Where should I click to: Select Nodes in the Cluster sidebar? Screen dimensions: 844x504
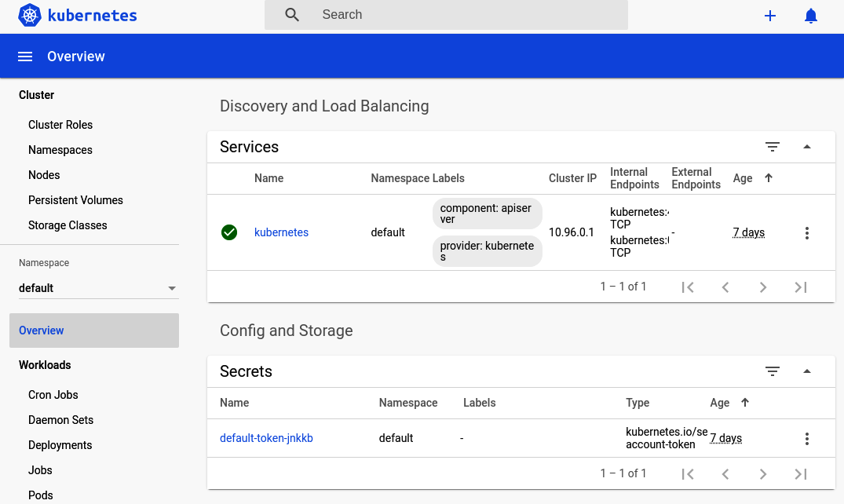click(44, 174)
